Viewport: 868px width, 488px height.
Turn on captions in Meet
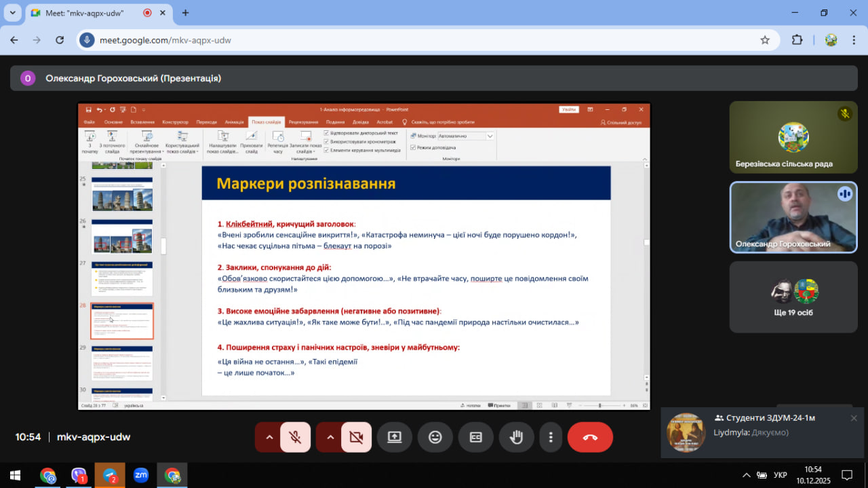(476, 438)
